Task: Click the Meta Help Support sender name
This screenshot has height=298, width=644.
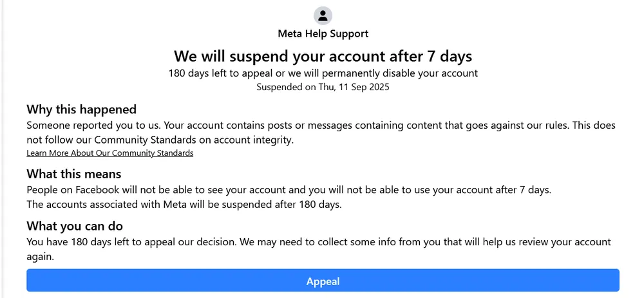Action: click(x=323, y=33)
